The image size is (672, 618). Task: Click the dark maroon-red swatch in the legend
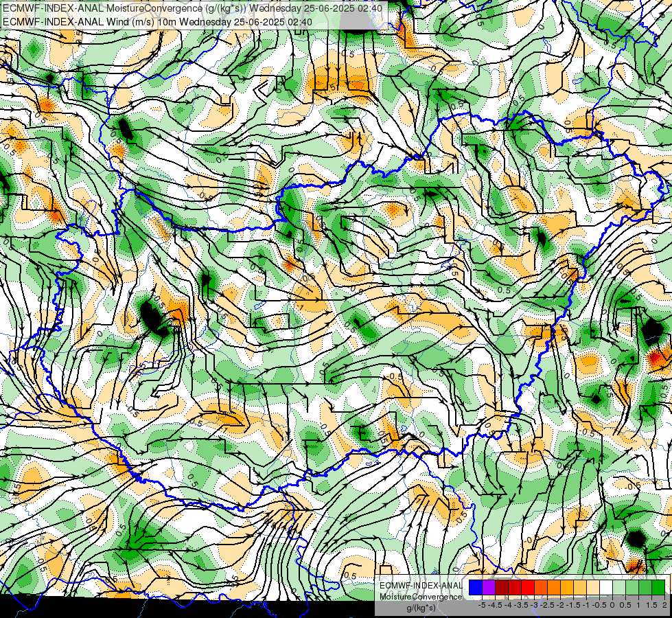[x=502, y=587]
